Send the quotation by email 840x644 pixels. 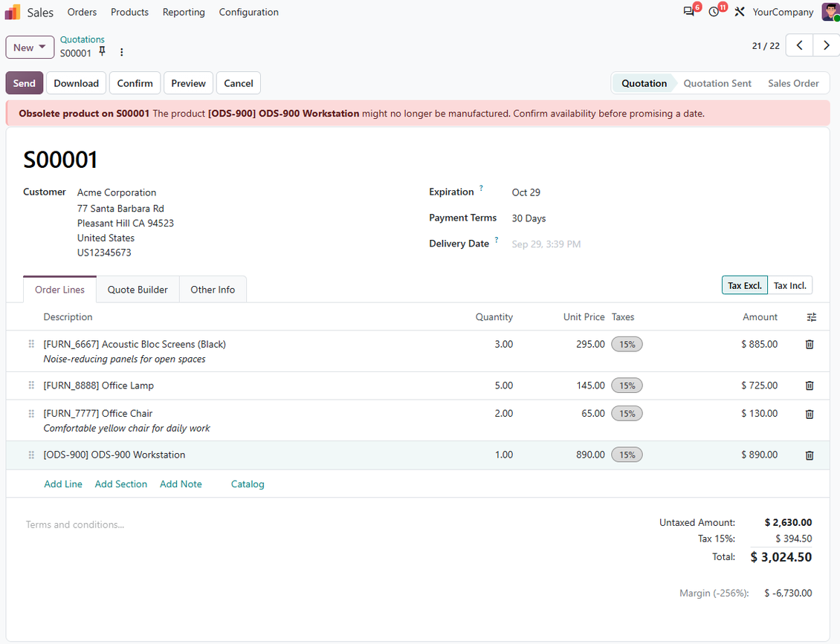24,83
